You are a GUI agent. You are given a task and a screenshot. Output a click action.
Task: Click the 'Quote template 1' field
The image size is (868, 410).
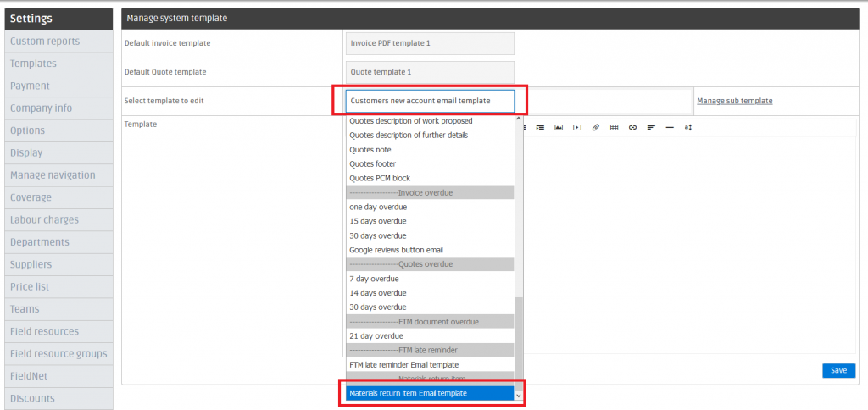(x=430, y=72)
